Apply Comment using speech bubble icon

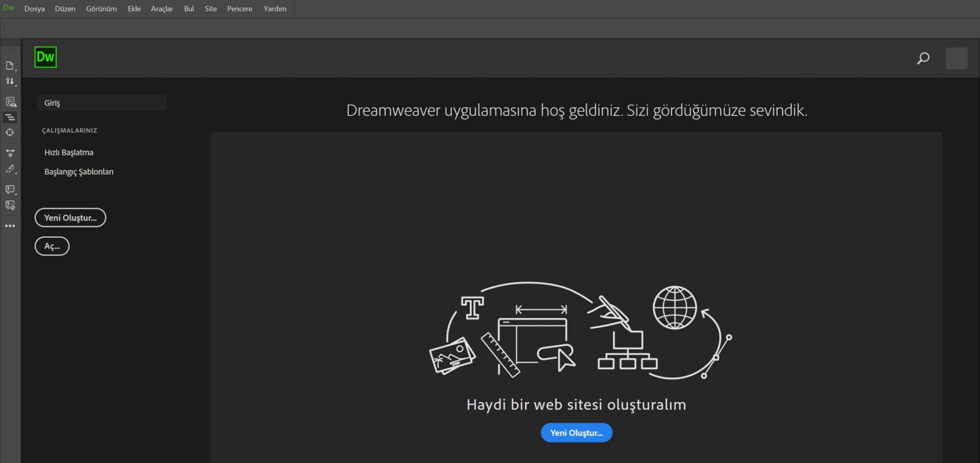10,189
